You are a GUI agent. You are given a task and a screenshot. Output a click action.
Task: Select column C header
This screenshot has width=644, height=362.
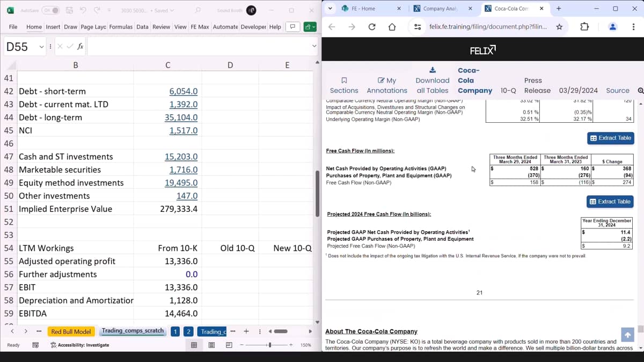[x=168, y=65]
